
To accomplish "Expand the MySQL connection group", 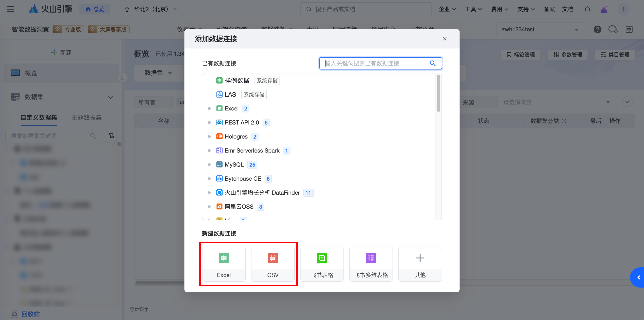I will tap(209, 165).
